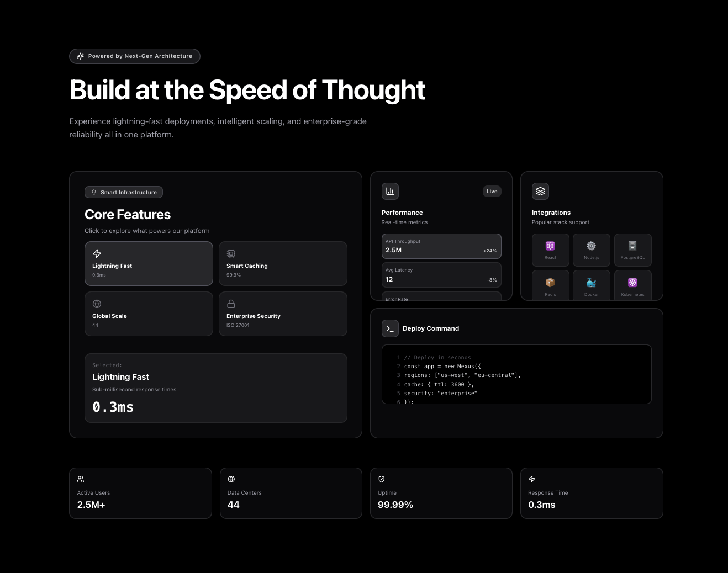728x573 pixels.
Task: Select the Docker integration tile
Action: pos(592,285)
